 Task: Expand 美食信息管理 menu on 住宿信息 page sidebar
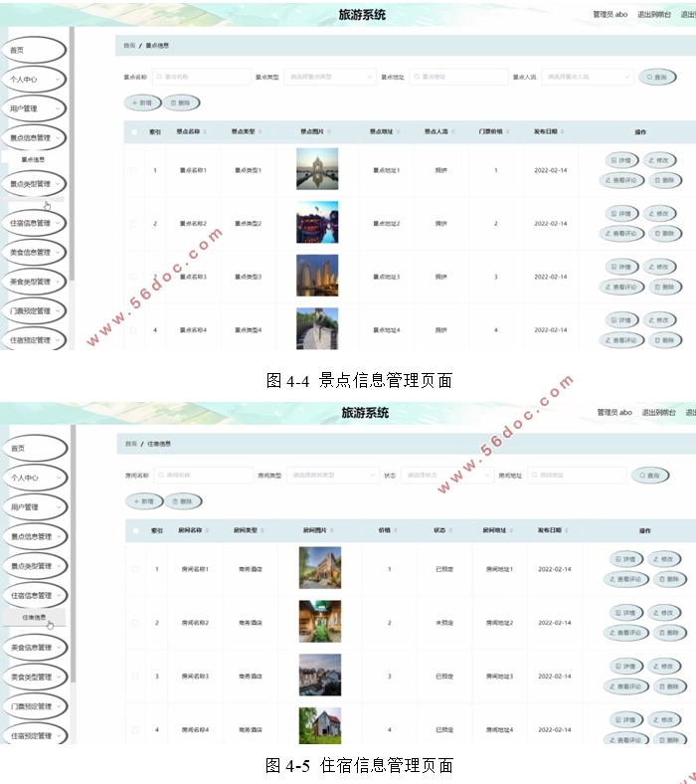[x=35, y=647]
